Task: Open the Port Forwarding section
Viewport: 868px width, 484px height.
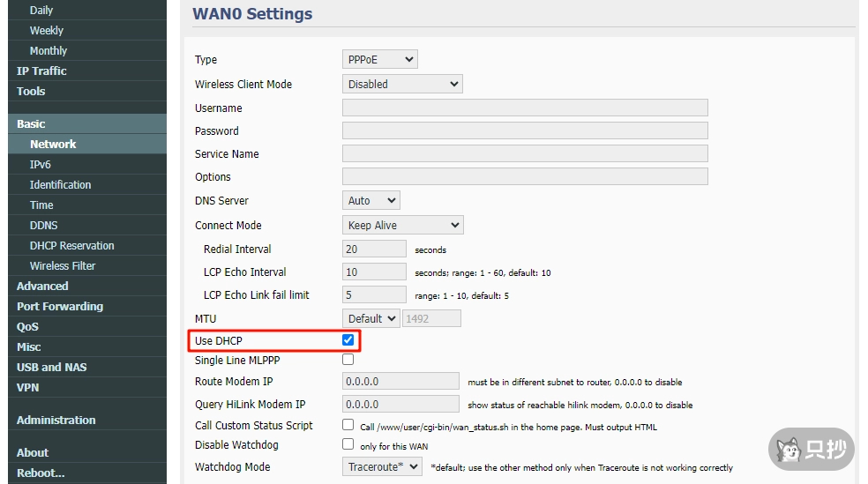Action: click(60, 306)
